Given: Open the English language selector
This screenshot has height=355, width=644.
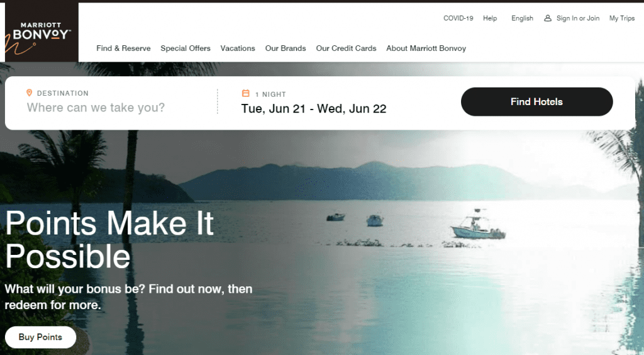Looking at the screenshot, I should (x=522, y=18).
